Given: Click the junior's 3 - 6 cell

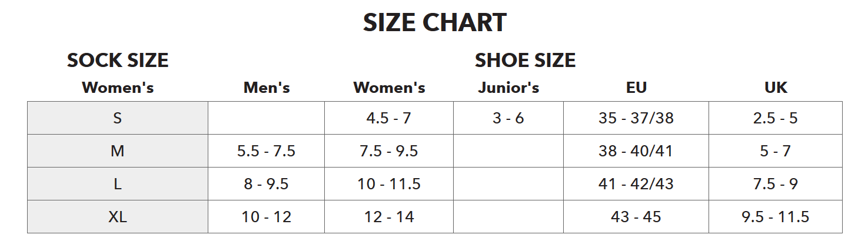Looking at the screenshot, I should [508, 118].
